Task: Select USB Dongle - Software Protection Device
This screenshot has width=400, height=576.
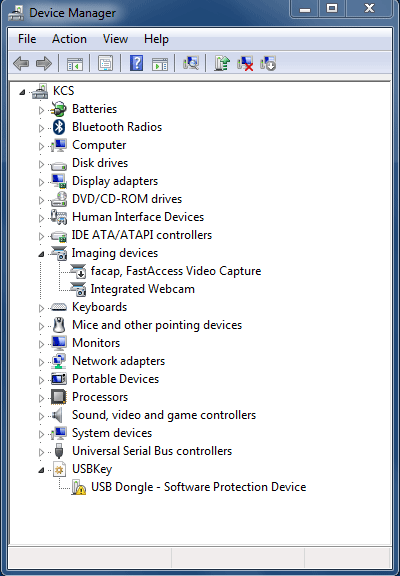Action: (198, 487)
